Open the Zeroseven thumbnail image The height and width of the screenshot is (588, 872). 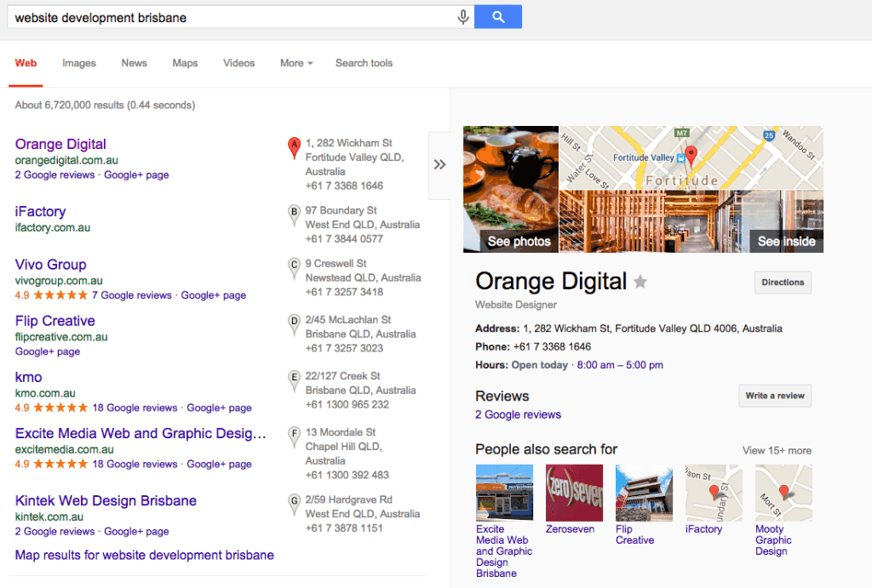tap(574, 493)
